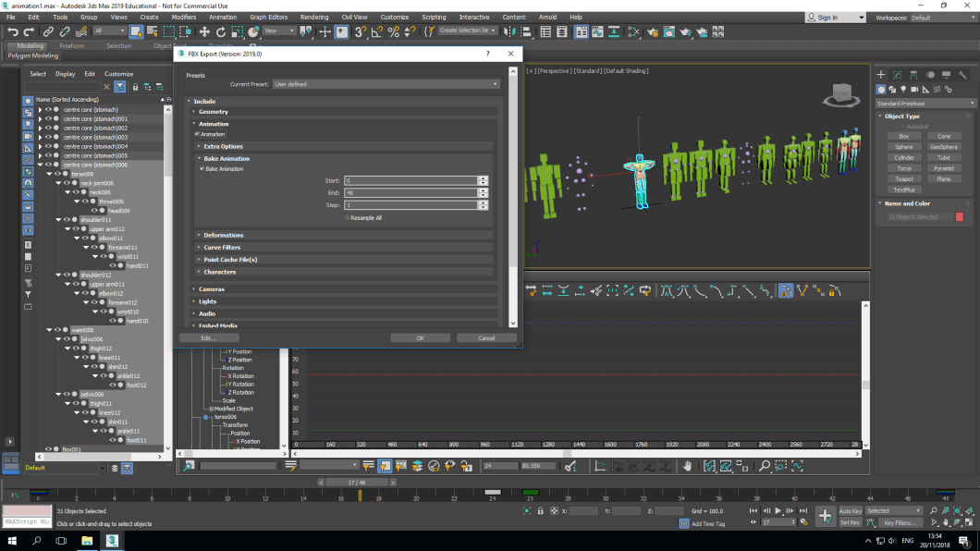The width and height of the screenshot is (980, 551).
Task: Click the Undo arrow in main toolbar
Action: point(13,31)
